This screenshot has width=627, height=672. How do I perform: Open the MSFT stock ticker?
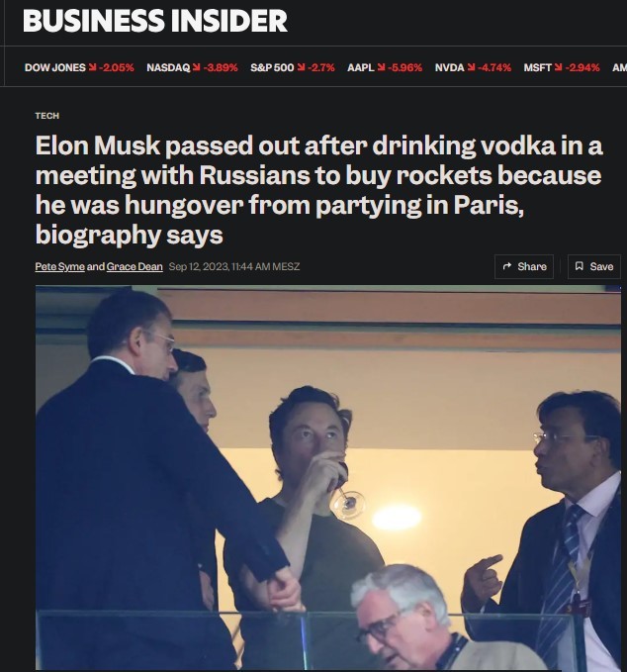click(x=562, y=67)
